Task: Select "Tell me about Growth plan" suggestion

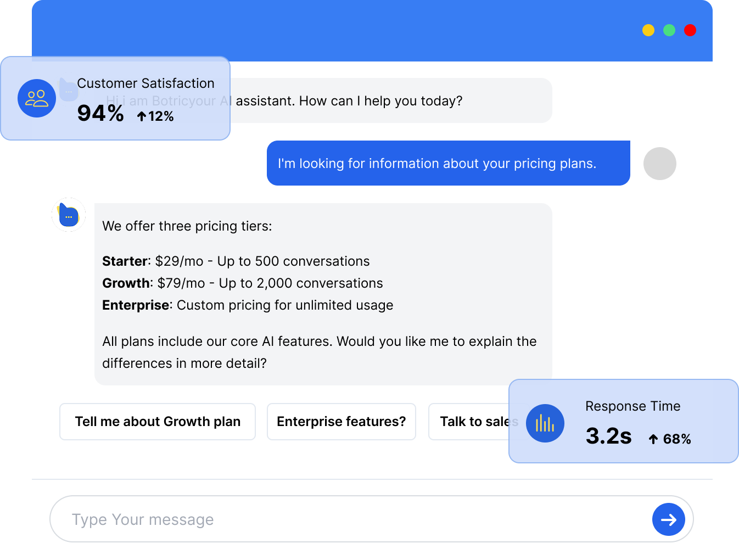Action: [x=158, y=422]
